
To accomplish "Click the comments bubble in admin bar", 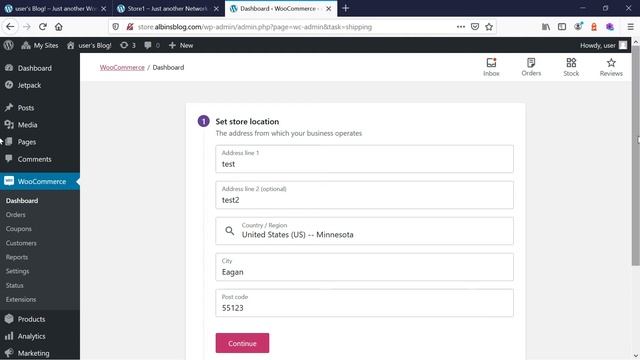I will (x=152, y=45).
